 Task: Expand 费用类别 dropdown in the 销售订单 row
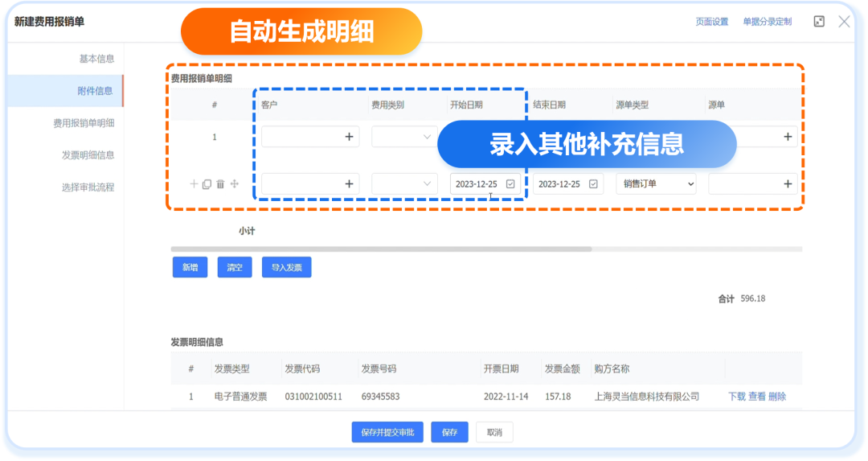427,184
